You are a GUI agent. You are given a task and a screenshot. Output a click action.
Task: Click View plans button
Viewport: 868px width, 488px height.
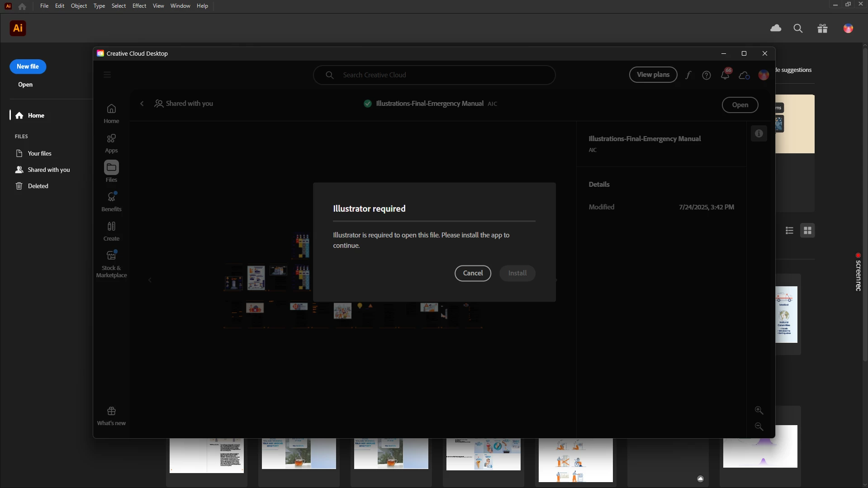653,75
